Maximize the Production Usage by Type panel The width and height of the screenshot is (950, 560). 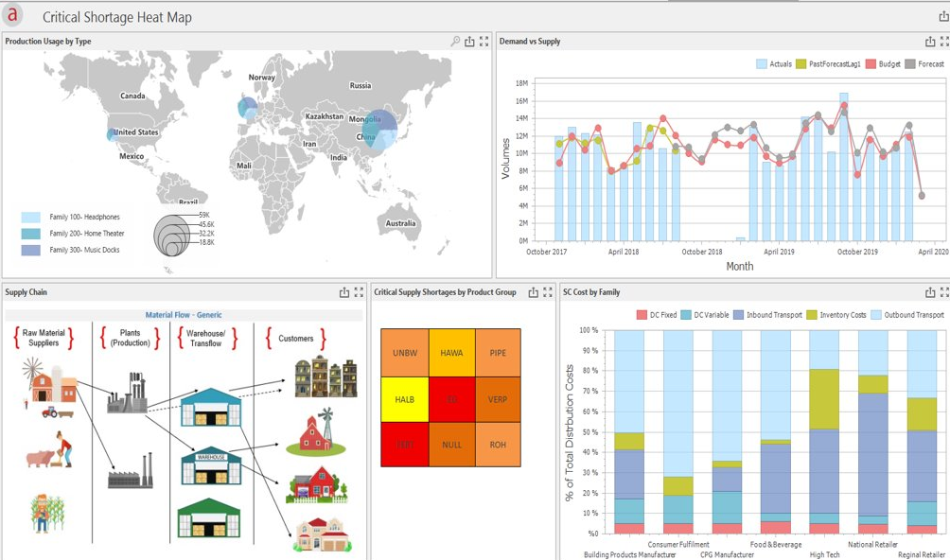pos(484,42)
